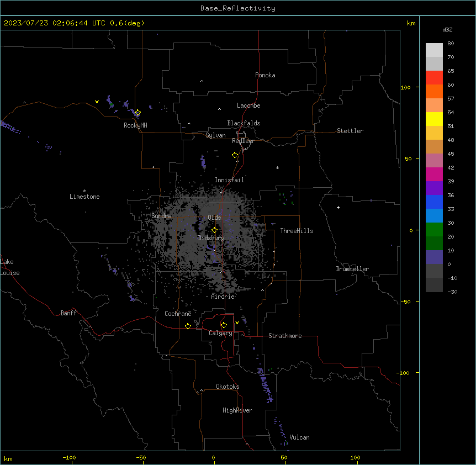
Task: Click the Vulcan town label
Action: coord(300,437)
